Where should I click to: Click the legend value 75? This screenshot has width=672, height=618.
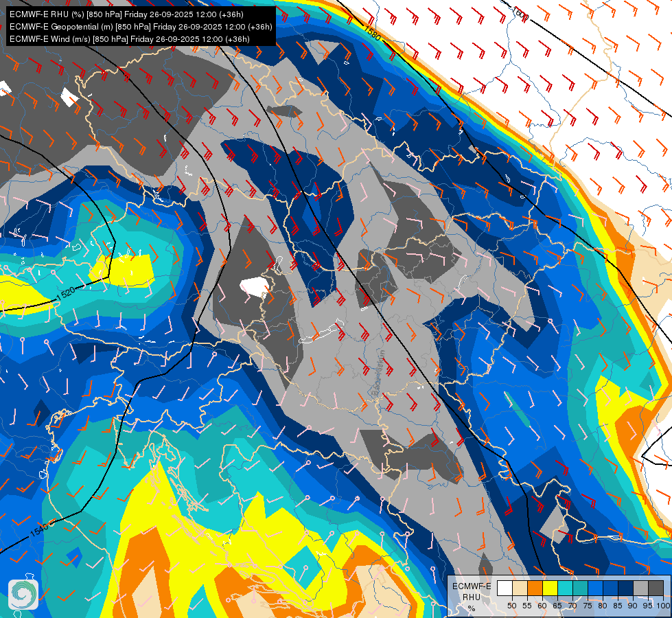[x=588, y=606]
